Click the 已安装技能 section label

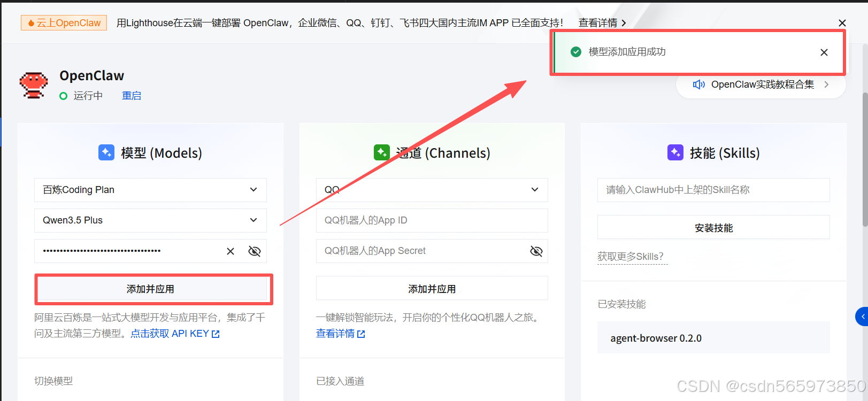click(621, 304)
